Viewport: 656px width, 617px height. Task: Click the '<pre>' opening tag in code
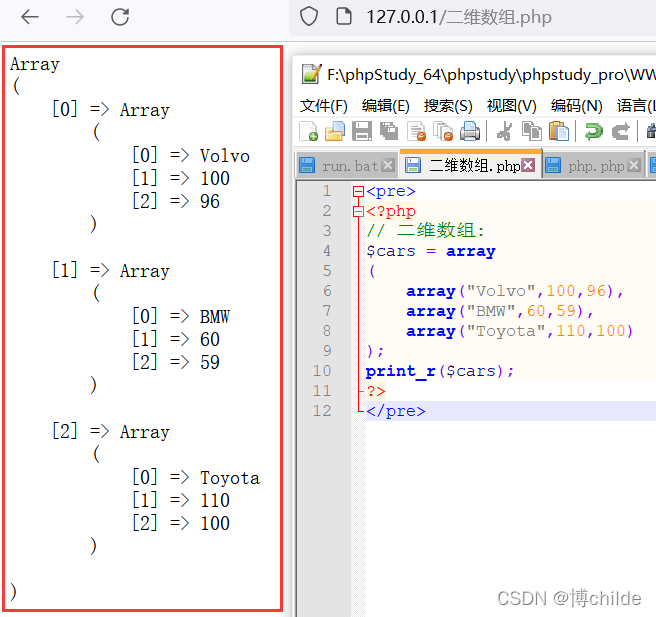(391, 191)
